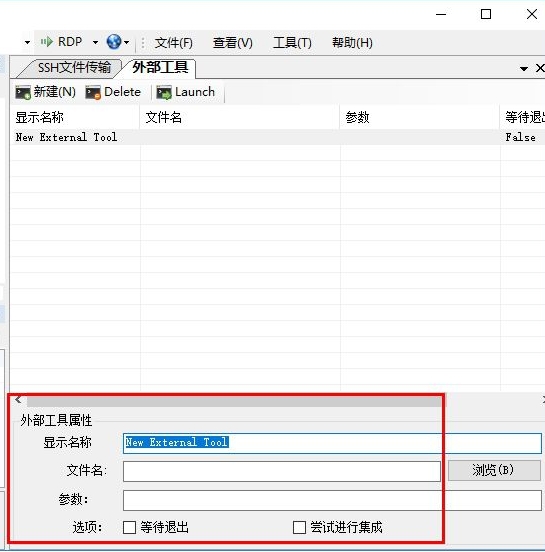This screenshot has width=545, height=552.
Task: Click into the 文件名 input field
Action: 282,471
